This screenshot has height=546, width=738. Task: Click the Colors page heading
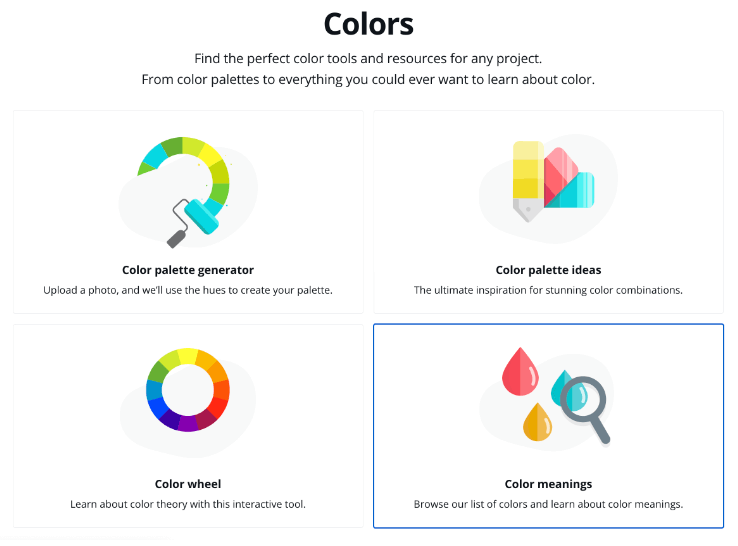click(368, 23)
